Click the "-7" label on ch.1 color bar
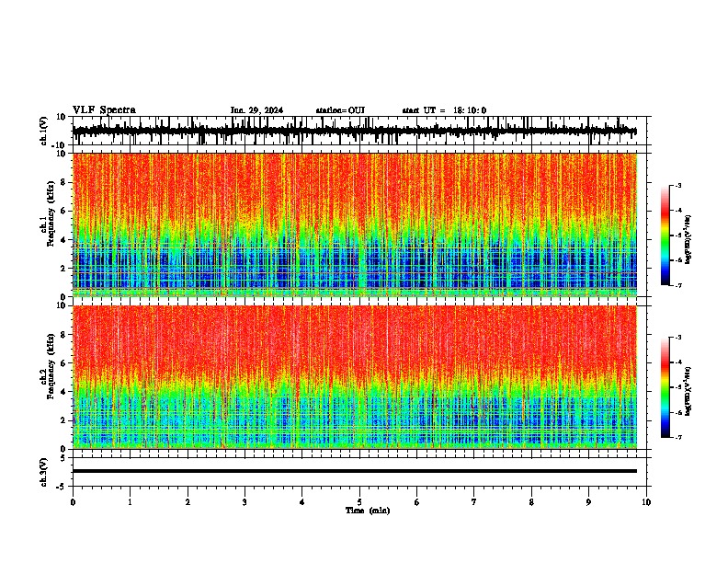This screenshot has height=563, width=728. [x=678, y=286]
